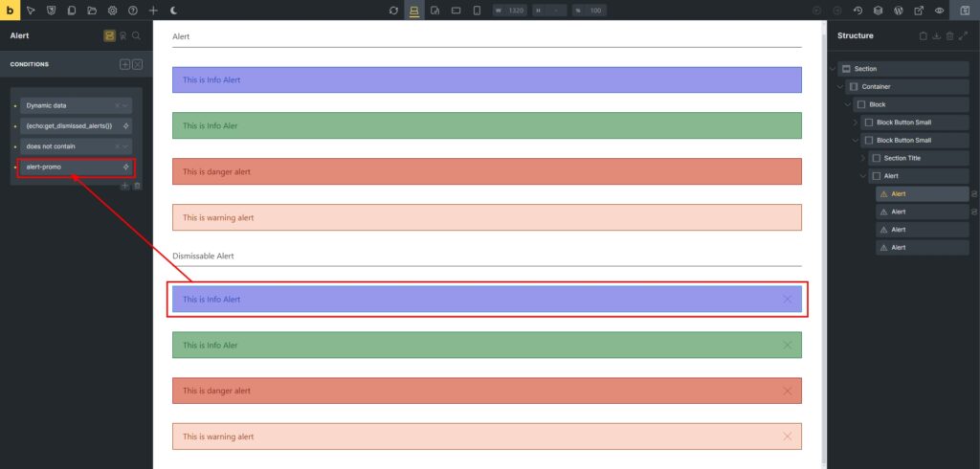This screenshot has width=980, height=469.
Task: Open the Pages icon in toolbar
Action: pos(72,11)
